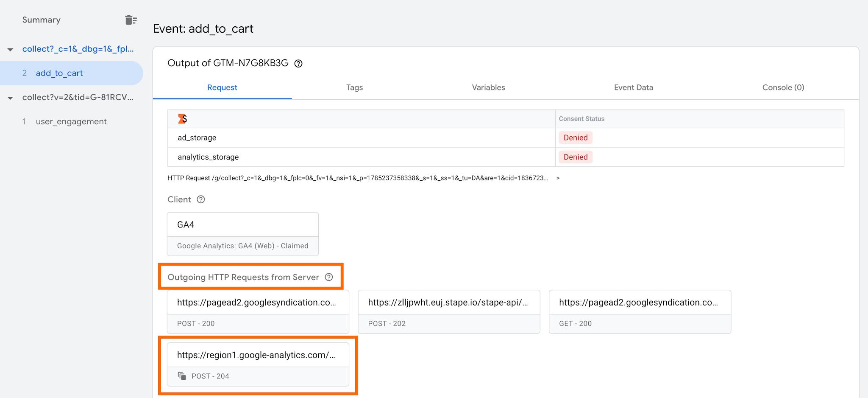Click the ad_storage Denied status badge
This screenshot has width=868, height=398.
pyautogui.click(x=576, y=137)
